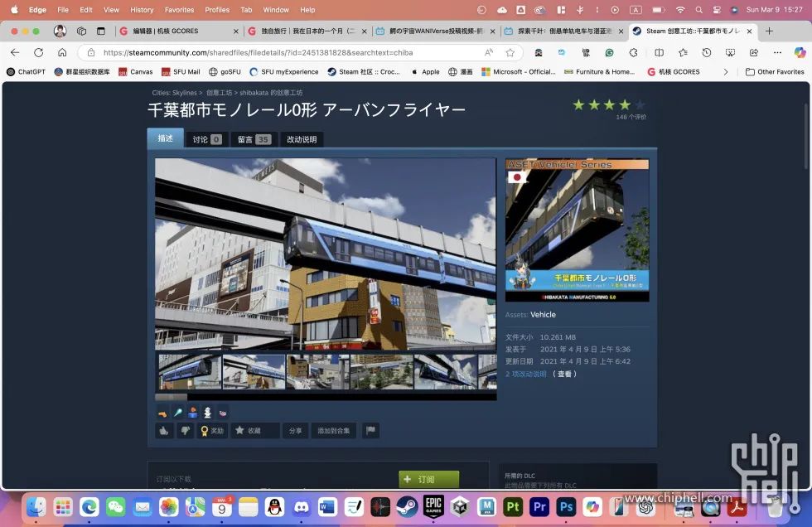Screen dimensions: 812x527
Task: Select the second screenshot thumbnail
Action: tap(254, 371)
